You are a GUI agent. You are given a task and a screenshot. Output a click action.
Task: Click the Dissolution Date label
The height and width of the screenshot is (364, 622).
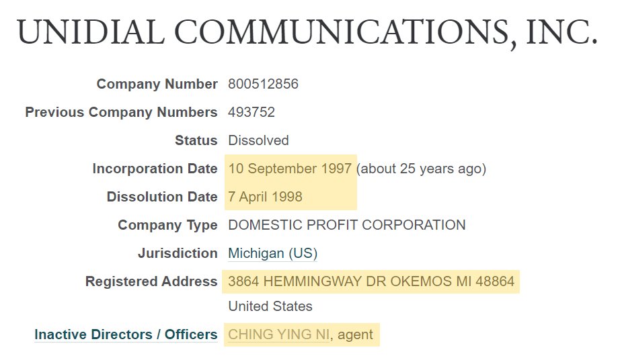[x=162, y=197]
